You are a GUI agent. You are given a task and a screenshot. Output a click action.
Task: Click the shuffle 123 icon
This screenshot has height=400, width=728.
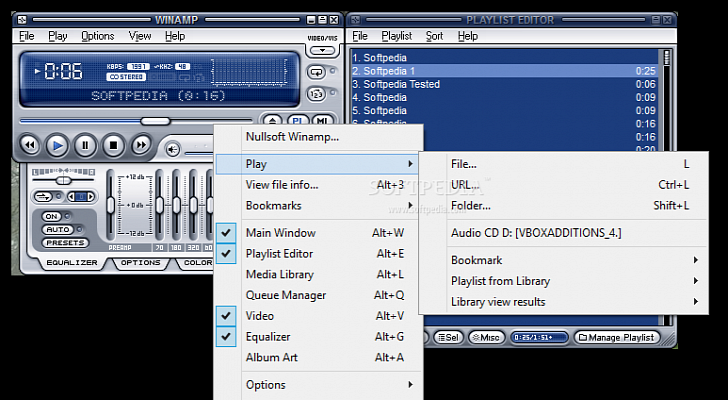pos(317,94)
